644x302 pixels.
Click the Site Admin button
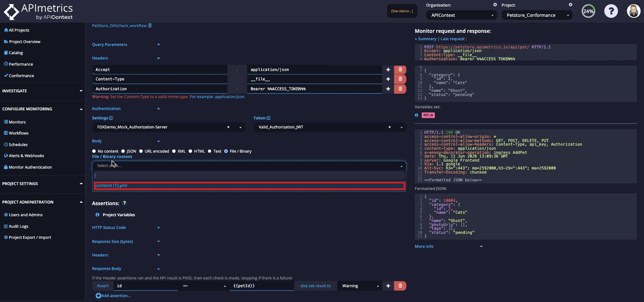(402, 11)
